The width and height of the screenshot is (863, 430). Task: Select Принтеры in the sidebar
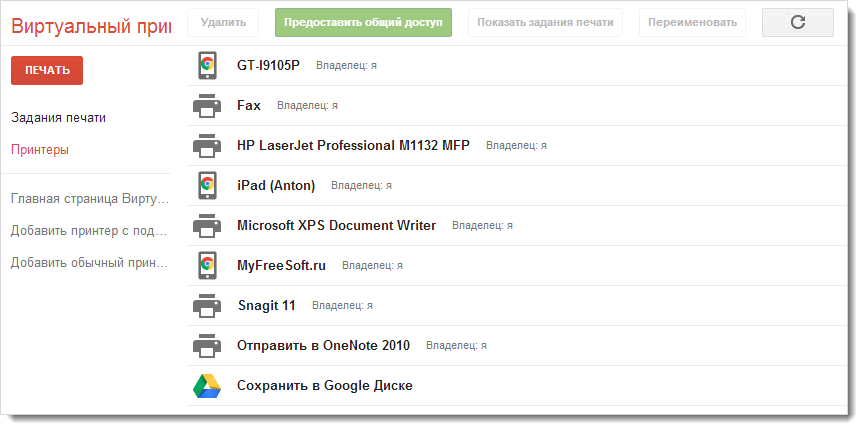tap(40, 150)
